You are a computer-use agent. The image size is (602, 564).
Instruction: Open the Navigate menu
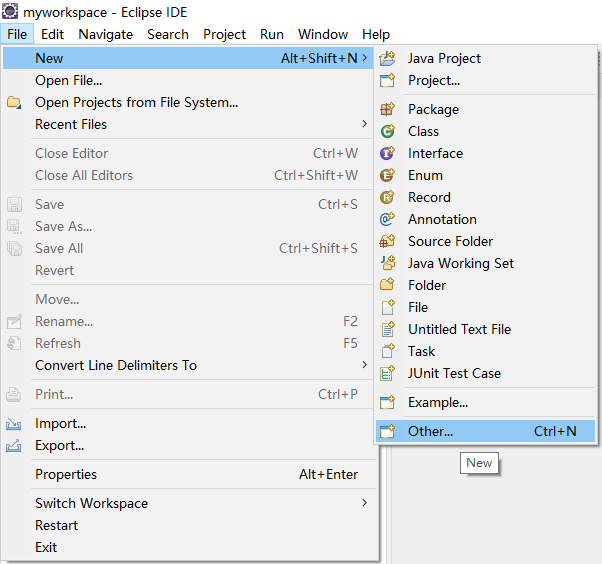pyautogui.click(x=106, y=34)
